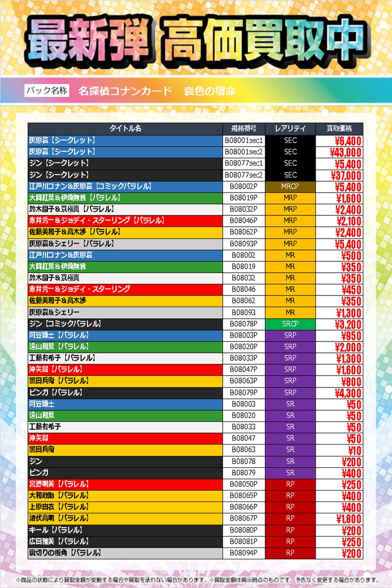Select the title キール【パラレル】
The width and height of the screenshot is (392, 588).
[56, 530]
